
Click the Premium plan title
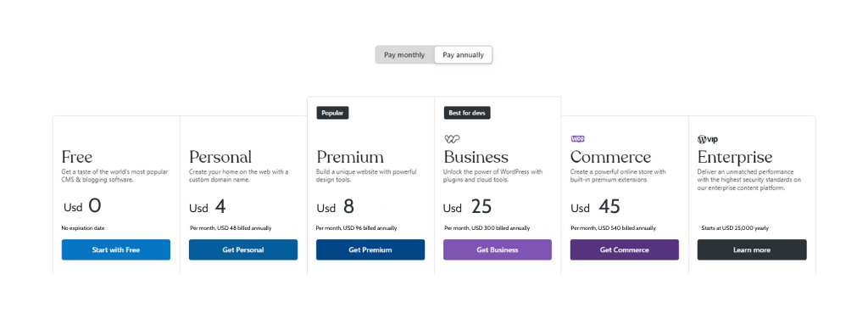point(350,157)
